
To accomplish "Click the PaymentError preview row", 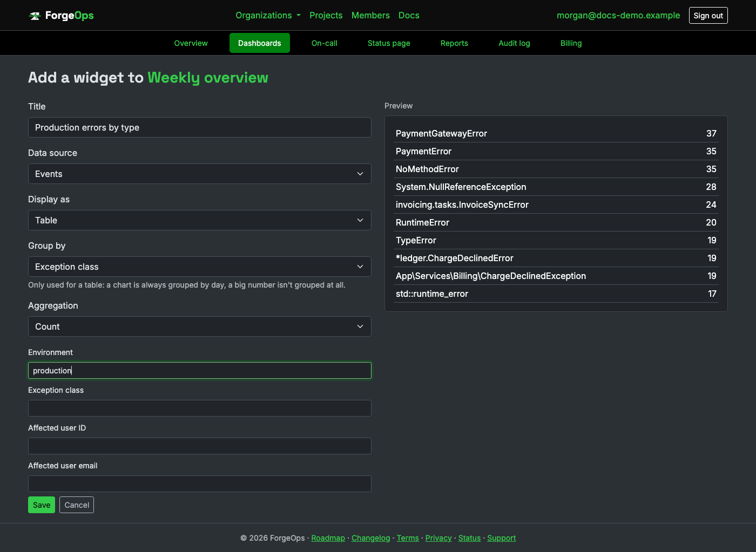I will tap(556, 151).
